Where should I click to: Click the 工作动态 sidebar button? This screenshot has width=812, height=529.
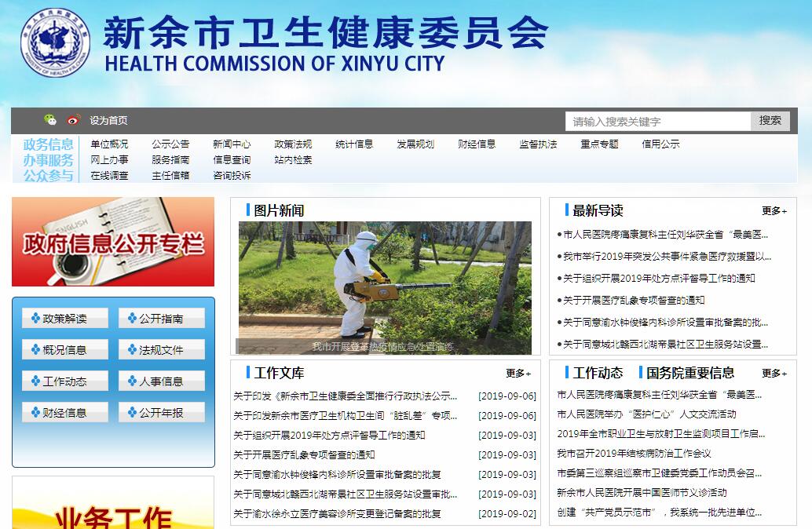click(64, 381)
